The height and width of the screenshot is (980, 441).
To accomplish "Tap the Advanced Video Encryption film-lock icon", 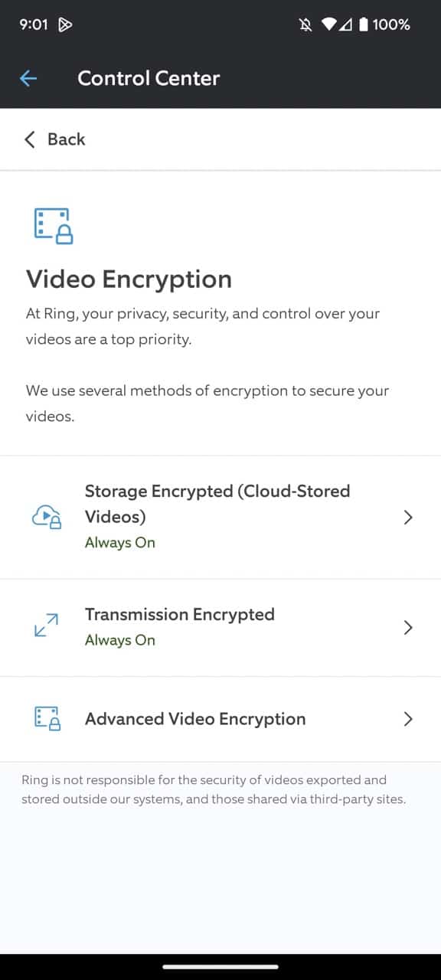I will (47, 719).
